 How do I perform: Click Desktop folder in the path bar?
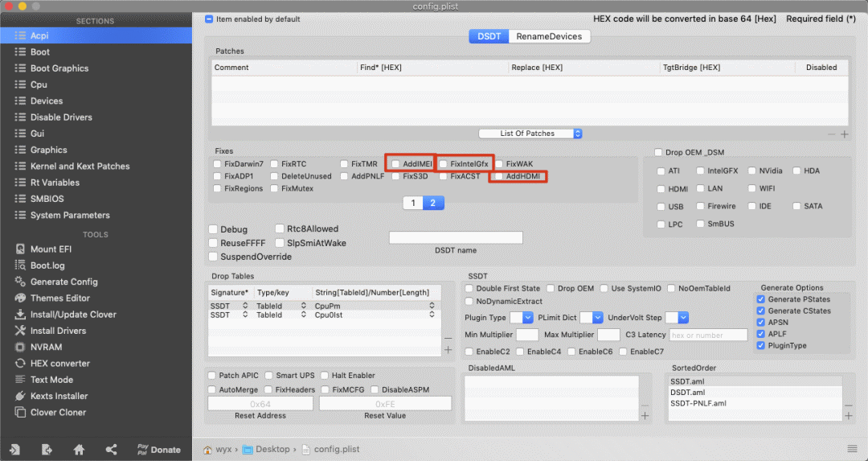pos(266,450)
